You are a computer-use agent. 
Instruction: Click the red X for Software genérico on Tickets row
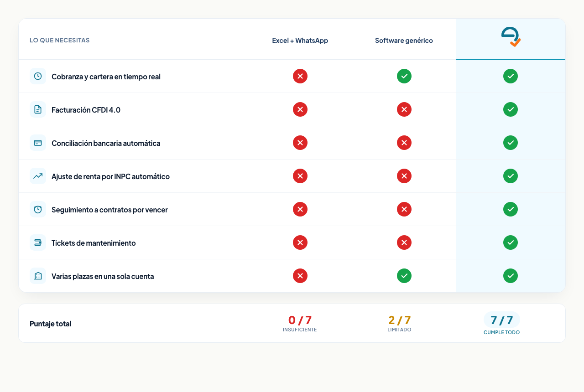pos(404,242)
